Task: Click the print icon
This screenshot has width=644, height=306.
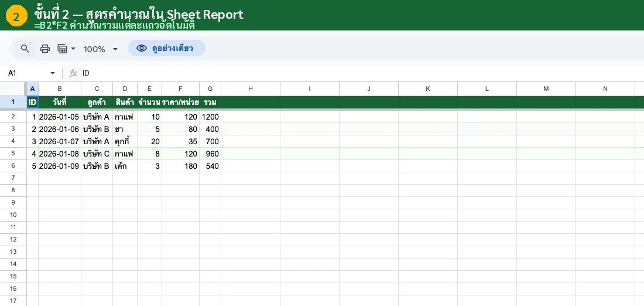Action: 45,49
